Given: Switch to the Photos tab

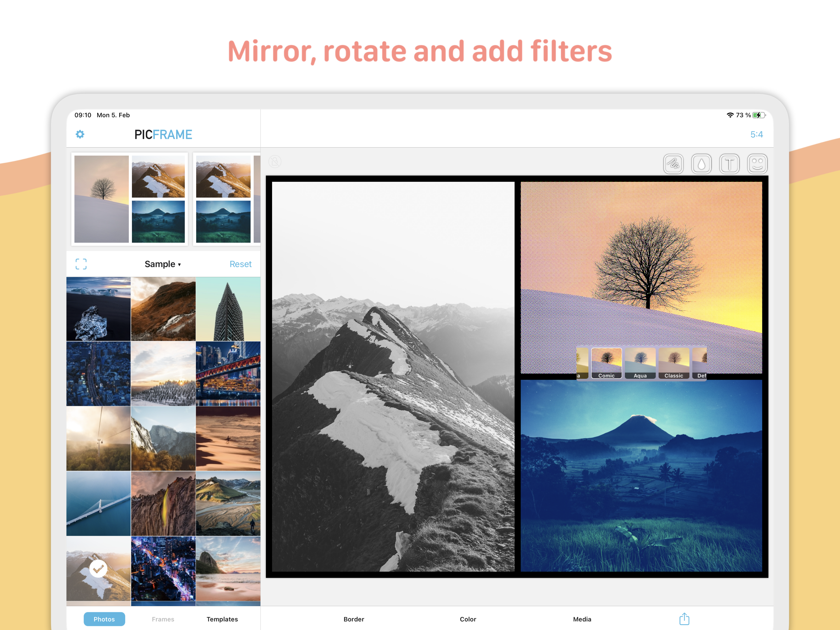Looking at the screenshot, I should [x=104, y=619].
